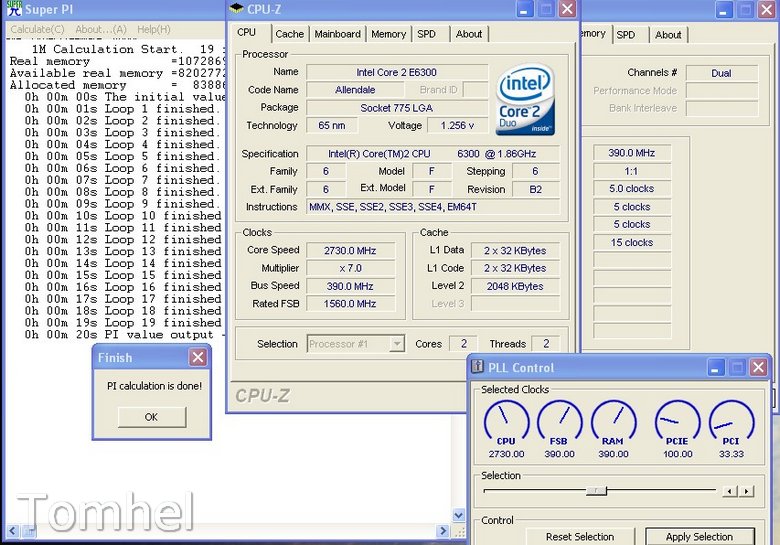The width and height of the screenshot is (780, 545).
Task: Open SPD tab in background CPU-Z window
Action: (626, 35)
